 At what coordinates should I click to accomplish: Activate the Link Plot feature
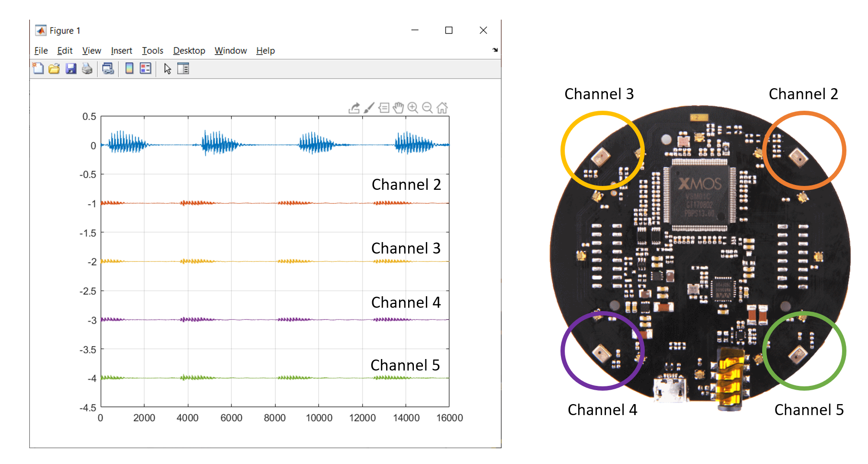tap(108, 69)
